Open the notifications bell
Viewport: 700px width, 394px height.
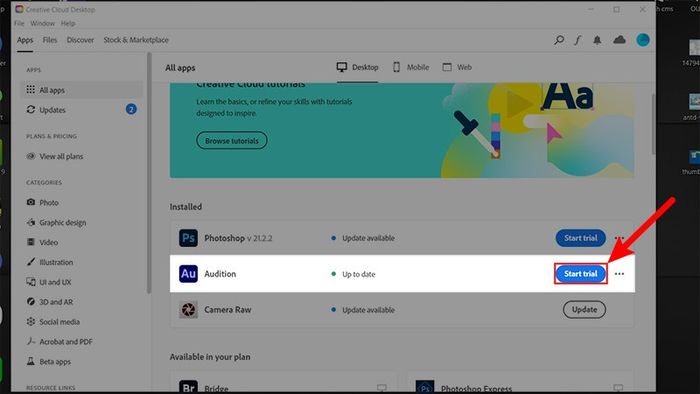coord(597,40)
